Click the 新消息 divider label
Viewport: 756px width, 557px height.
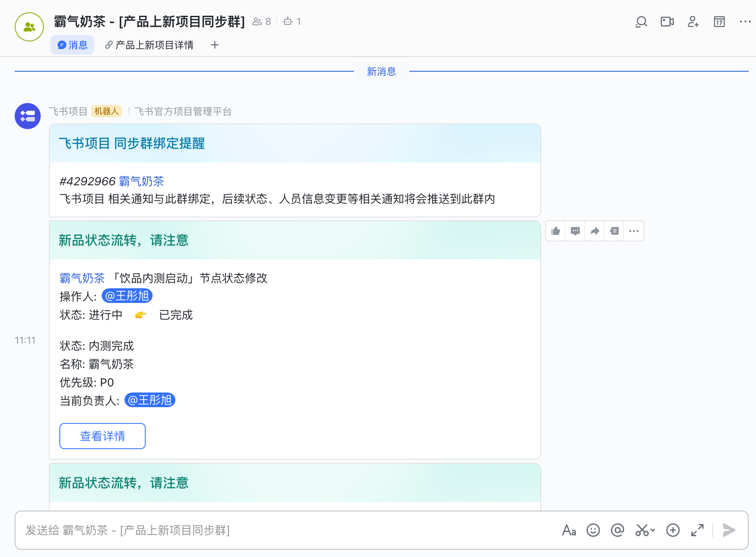click(381, 72)
